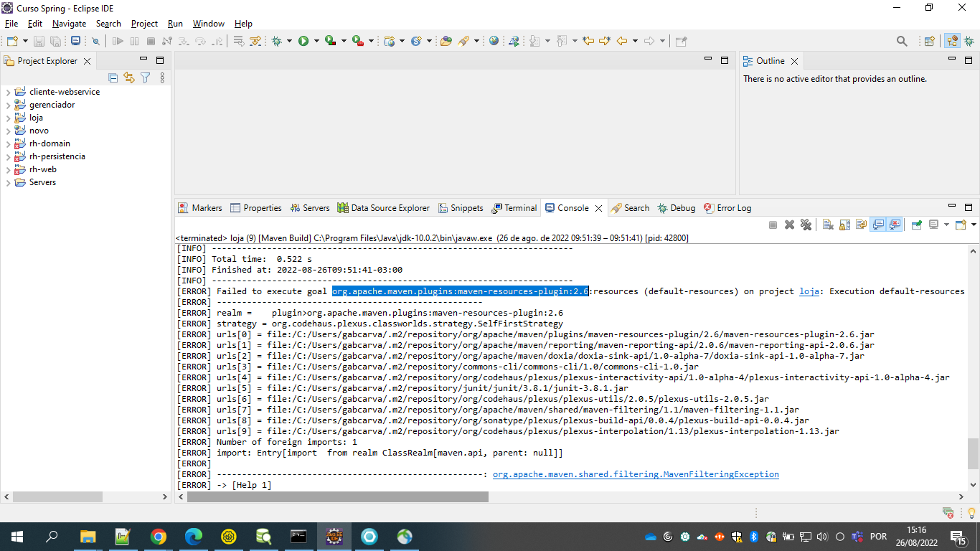Click Last Edit Location arrow icon
Viewport: 980px width, 551px height.
pos(588,41)
